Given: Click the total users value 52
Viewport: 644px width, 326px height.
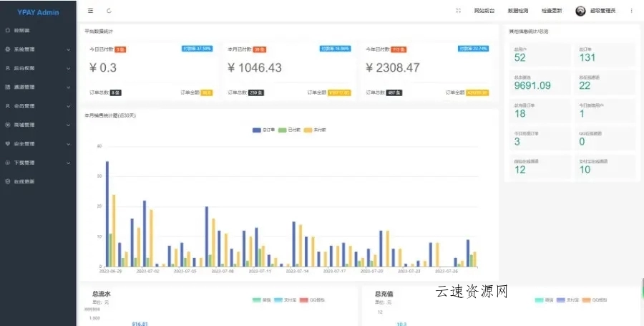Looking at the screenshot, I should pos(519,57).
